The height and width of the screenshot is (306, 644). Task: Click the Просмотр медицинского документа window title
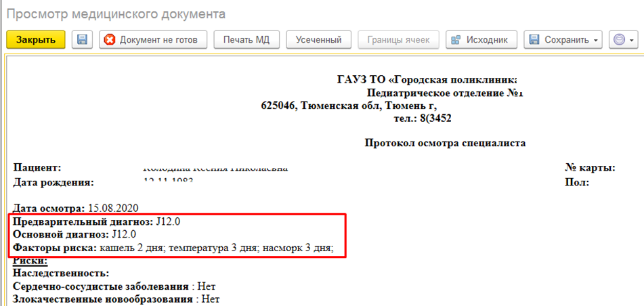(x=116, y=14)
